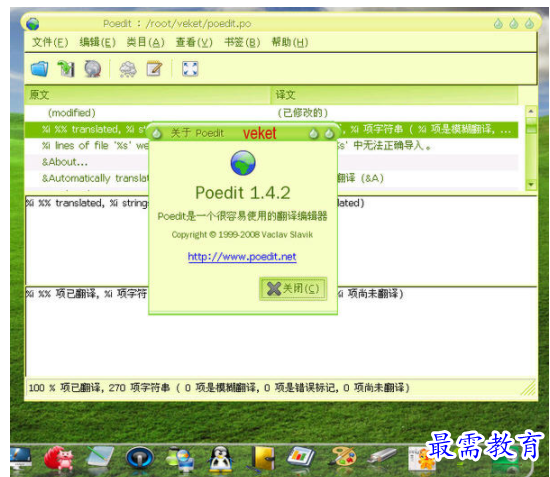This screenshot has height=477, width=550.
Task: Open the notepad with pencil dock icon
Action: 100,457
